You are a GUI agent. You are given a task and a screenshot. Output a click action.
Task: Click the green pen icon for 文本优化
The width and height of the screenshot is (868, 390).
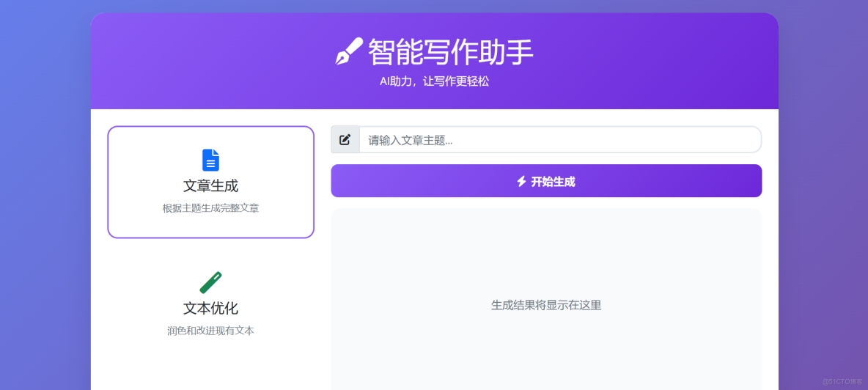pos(211,282)
